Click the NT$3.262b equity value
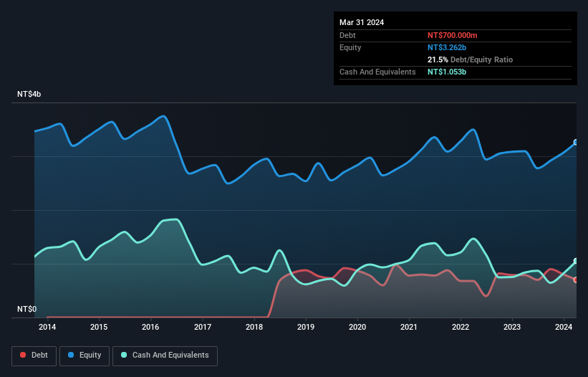 point(447,47)
